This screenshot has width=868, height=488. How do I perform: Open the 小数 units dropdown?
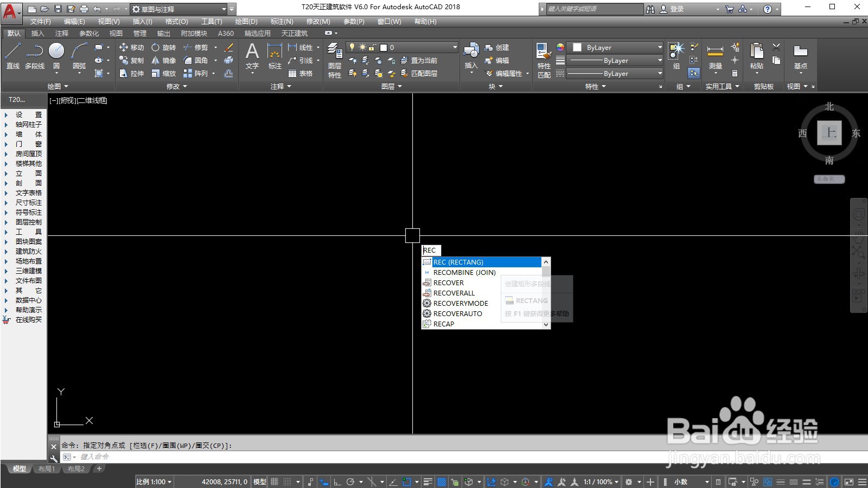pyautogui.click(x=691, y=481)
